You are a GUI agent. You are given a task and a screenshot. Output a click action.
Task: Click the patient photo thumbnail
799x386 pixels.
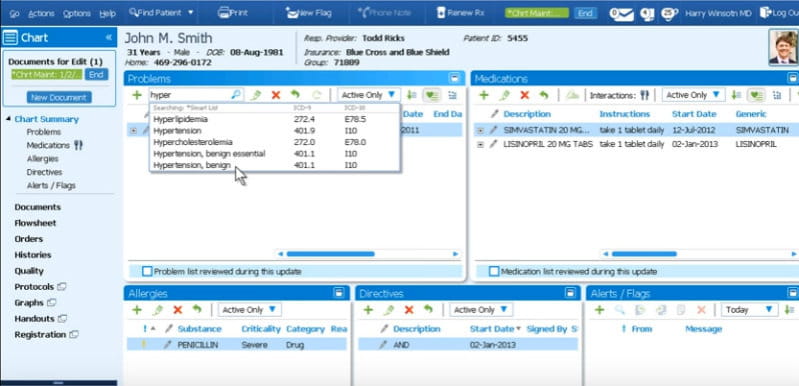click(783, 47)
